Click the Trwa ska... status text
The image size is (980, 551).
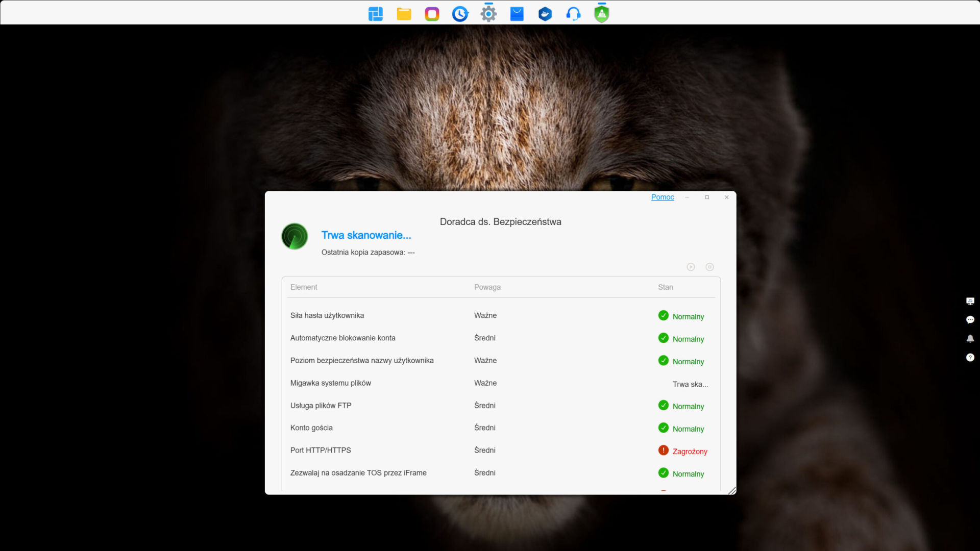[x=690, y=384]
